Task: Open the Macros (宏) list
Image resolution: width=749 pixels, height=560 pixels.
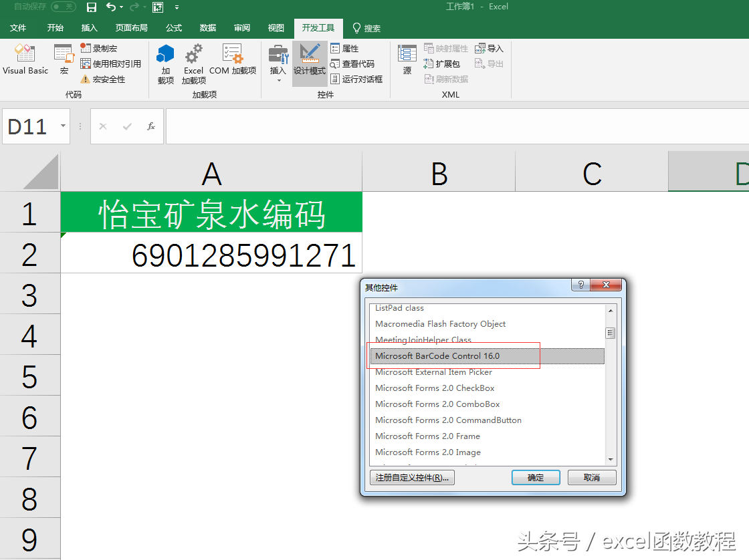Action: (64, 59)
